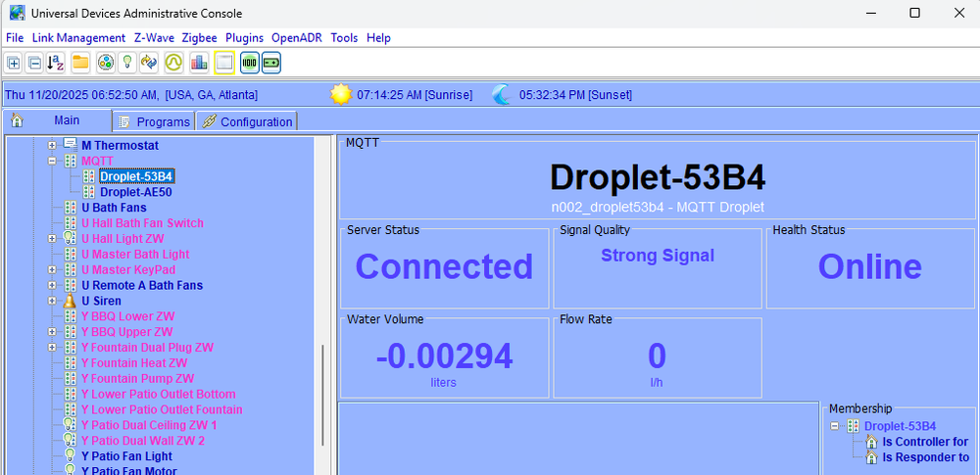
Task: Collapse the MQTT folder node
Action: [x=52, y=161]
